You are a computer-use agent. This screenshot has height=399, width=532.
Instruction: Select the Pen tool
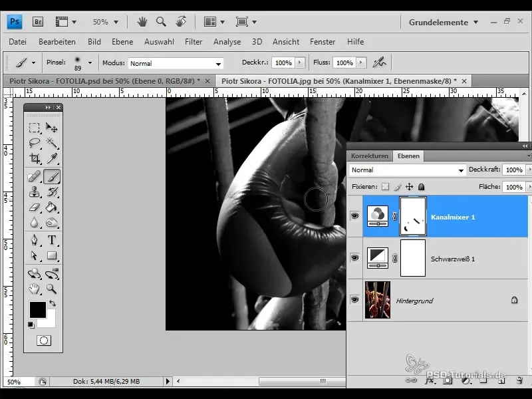[34, 240]
